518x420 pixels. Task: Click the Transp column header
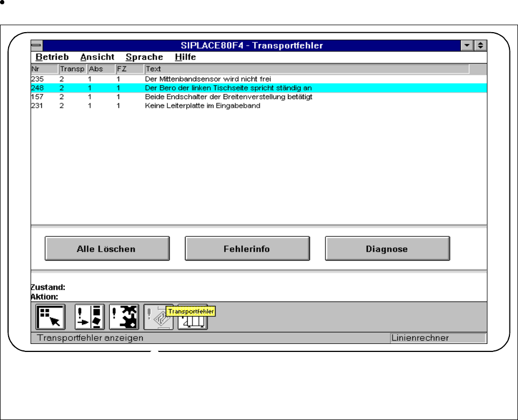tap(73, 69)
